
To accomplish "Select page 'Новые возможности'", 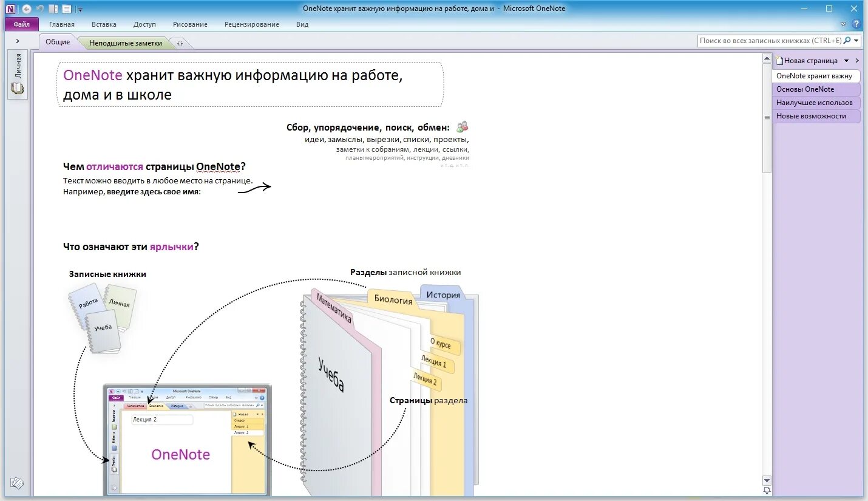I will 816,116.
